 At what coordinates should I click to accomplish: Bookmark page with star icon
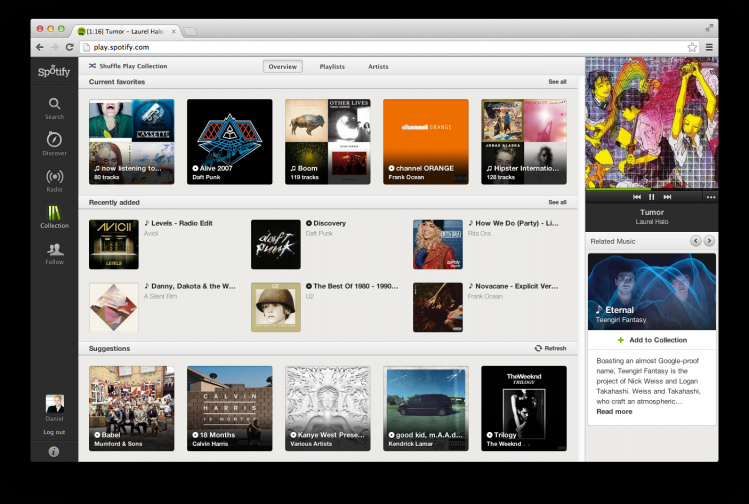coord(692,47)
